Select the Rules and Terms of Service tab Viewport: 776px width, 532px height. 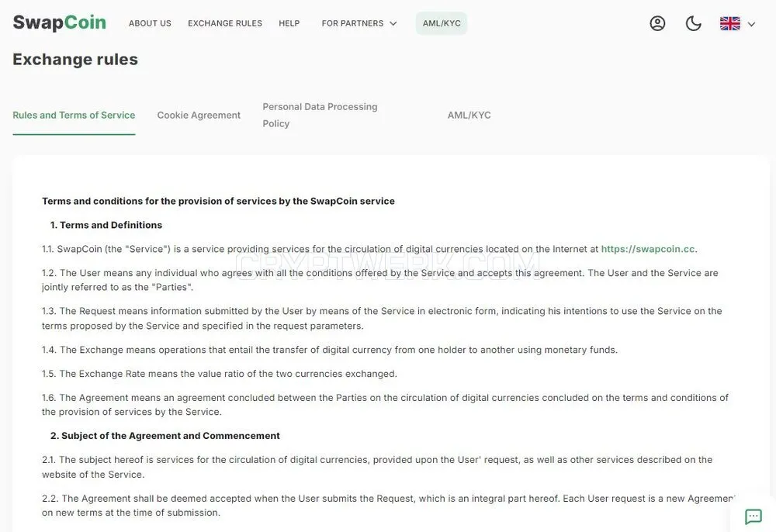pos(74,116)
